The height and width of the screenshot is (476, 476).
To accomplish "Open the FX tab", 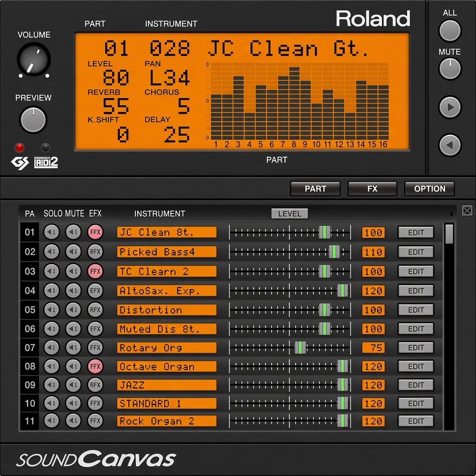I will [x=372, y=189].
